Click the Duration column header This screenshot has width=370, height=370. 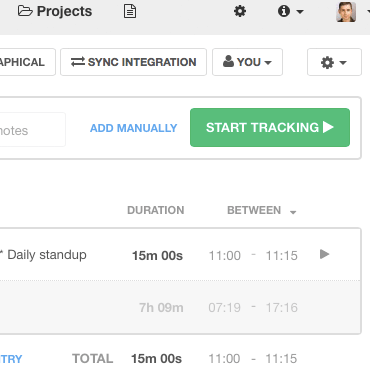tap(156, 210)
